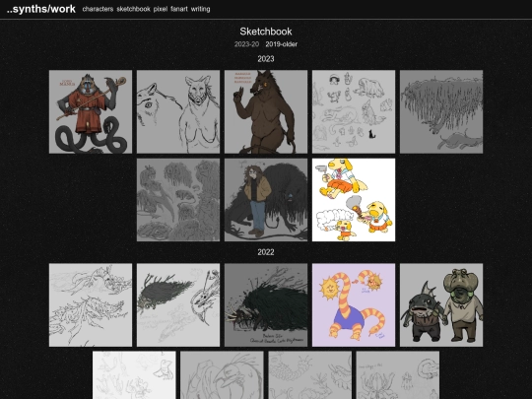Open the yellow cartoon dog smoking artwork
The height and width of the screenshot is (399, 532).
pos(354,200)
